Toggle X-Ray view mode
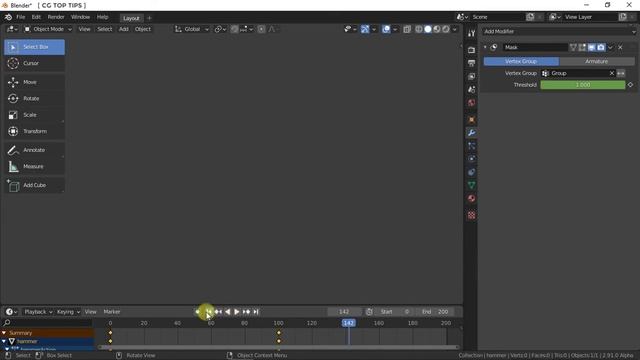640x360 pixels. coord(407,29)
